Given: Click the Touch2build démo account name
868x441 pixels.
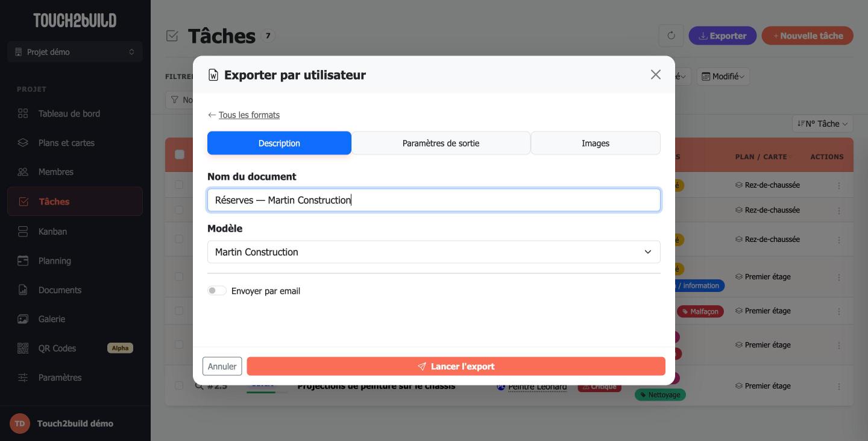Looking at the screenshot, I should point(75,424).
